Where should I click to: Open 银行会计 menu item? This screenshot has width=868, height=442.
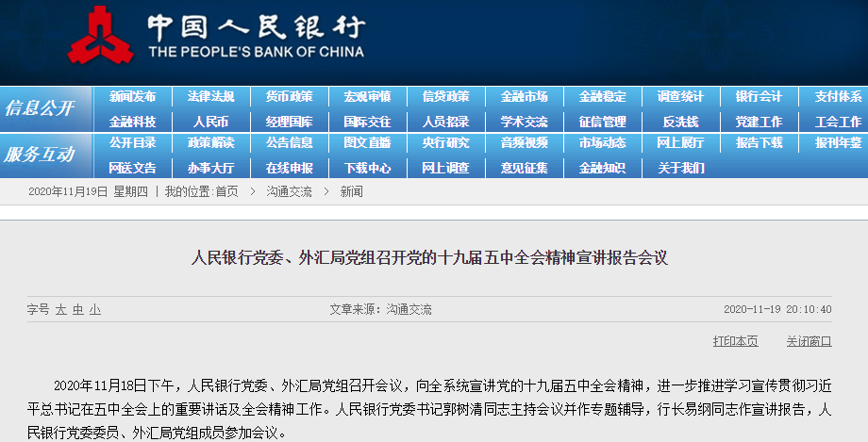759,96
